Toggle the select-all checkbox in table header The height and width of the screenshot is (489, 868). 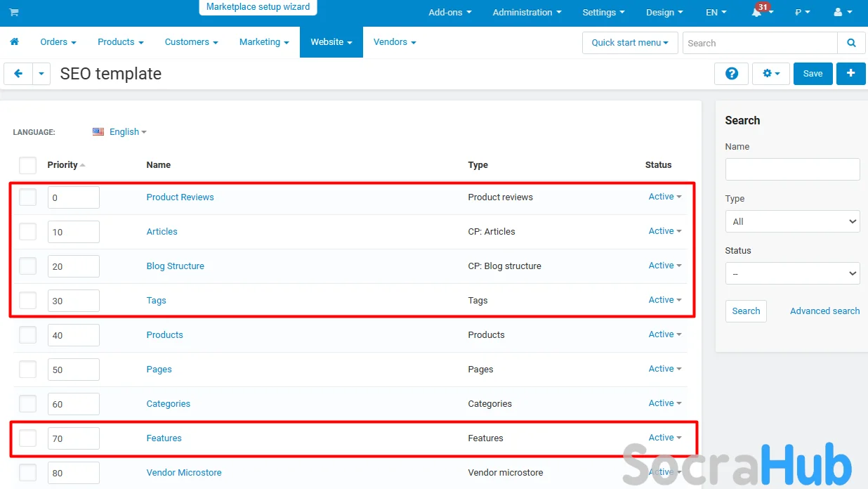[x=27, y=165]
